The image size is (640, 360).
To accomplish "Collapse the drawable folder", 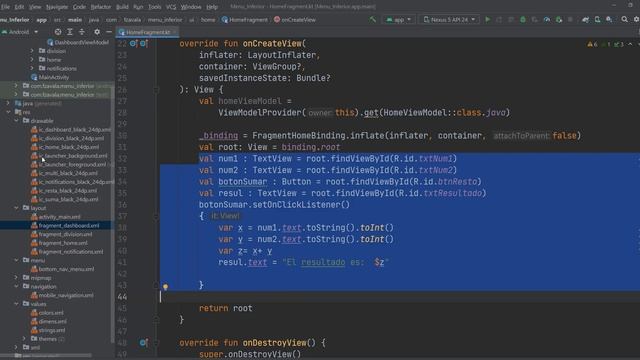I will [x=16, y=120].
